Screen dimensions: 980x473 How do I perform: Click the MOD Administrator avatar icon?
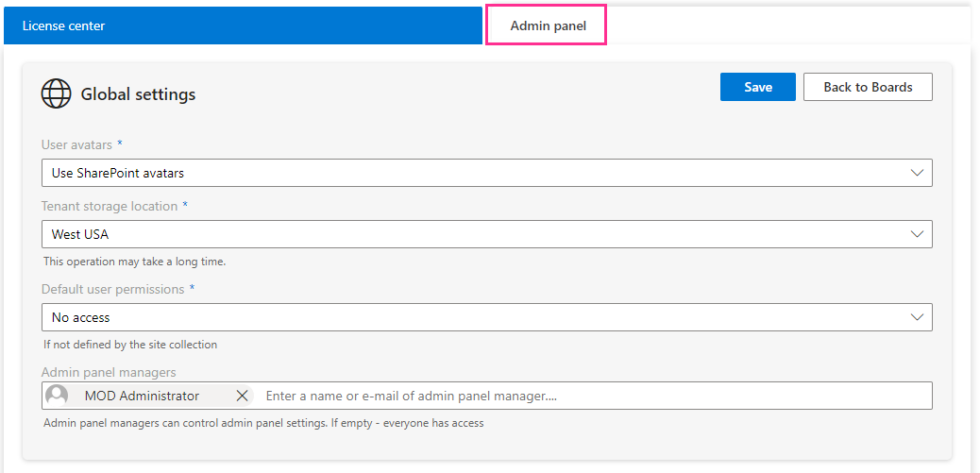[x=57, y=396]
